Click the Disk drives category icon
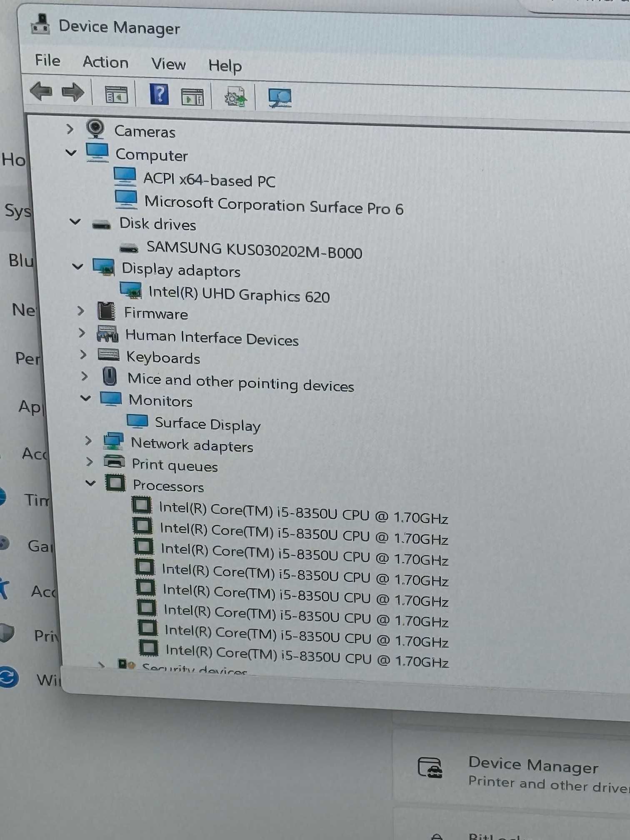 click(101, 225)
